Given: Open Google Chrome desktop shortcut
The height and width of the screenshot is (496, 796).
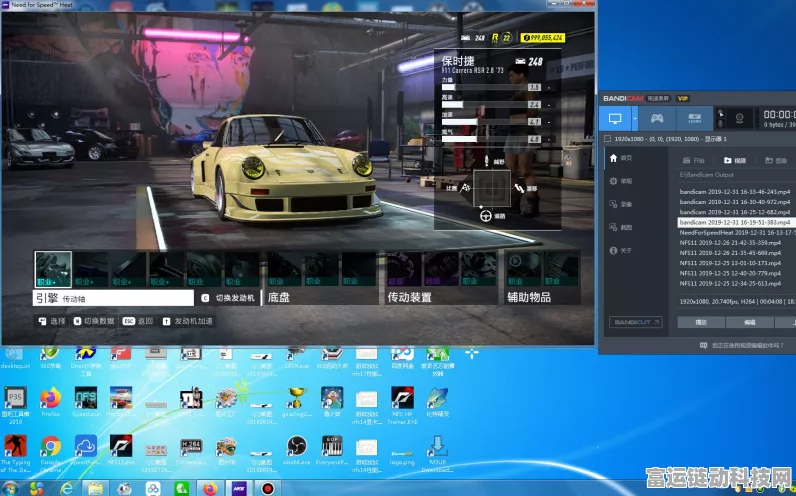Looking at the screenshot, I should point(51,452).
